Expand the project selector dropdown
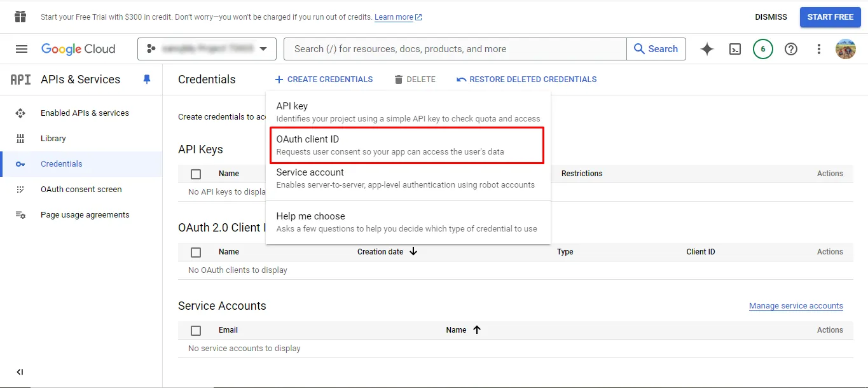Image resolution: width=868 pixels, height=388 pixels. 207,49
